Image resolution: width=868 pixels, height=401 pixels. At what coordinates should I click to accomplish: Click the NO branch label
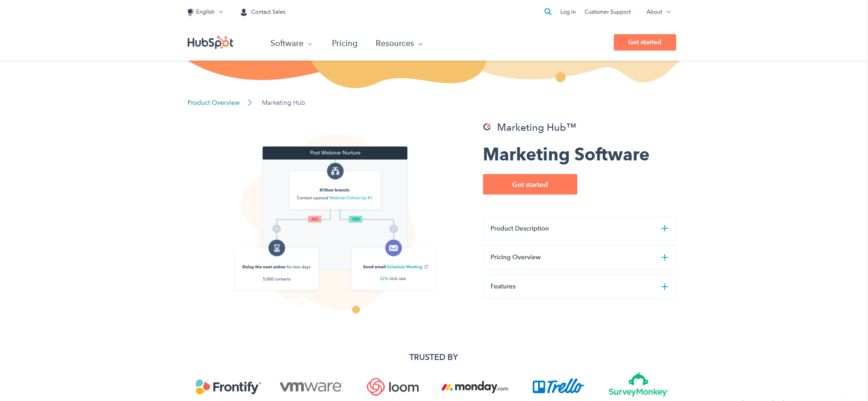[x=315, y=219]
